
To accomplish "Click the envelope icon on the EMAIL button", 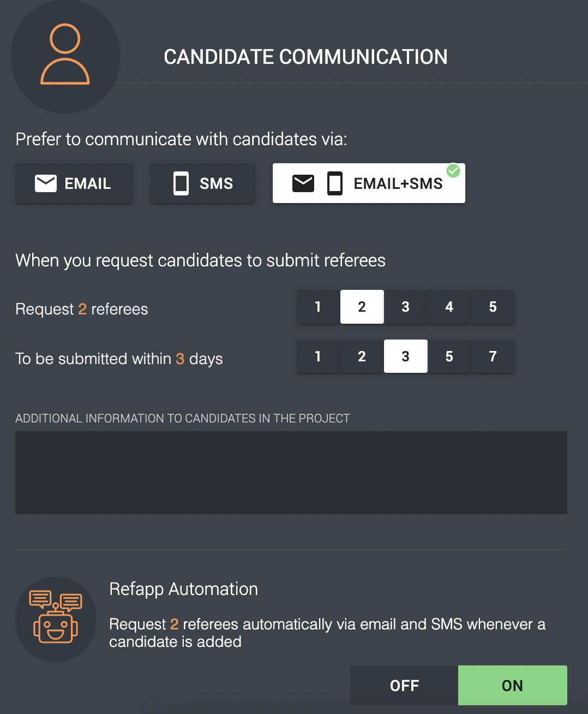I will pyautogui.click(x=46, y=183).
